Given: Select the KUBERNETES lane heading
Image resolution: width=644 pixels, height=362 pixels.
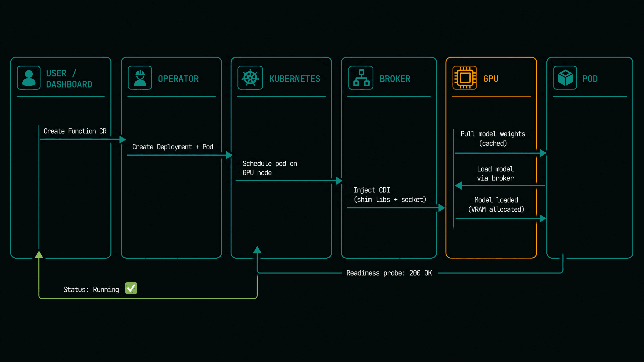Looking at the screenshot, I should point(295,79).
